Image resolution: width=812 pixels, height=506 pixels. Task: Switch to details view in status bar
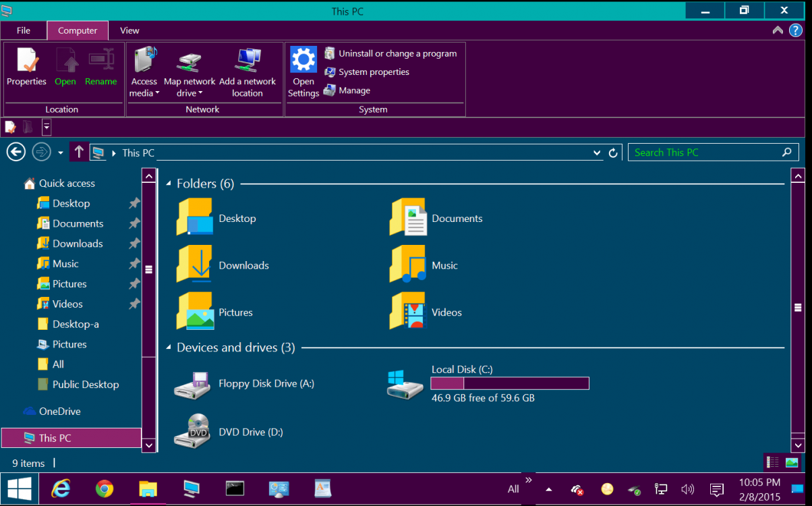coord(773,463)
